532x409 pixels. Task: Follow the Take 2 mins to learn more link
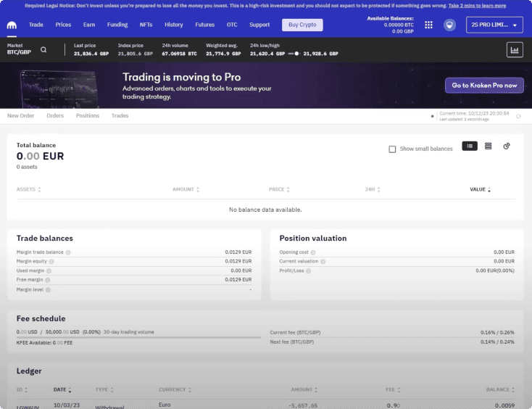point(477,6)
